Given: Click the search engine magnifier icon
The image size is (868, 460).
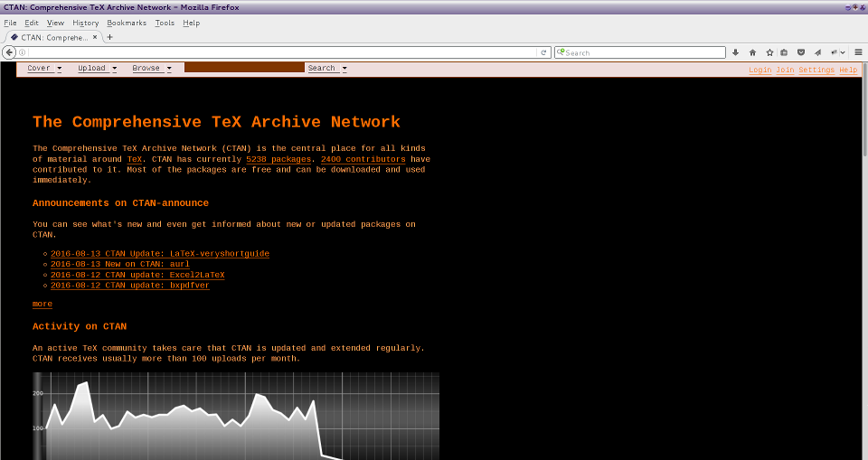Looking at the screenshot, I should coord(561,52).
